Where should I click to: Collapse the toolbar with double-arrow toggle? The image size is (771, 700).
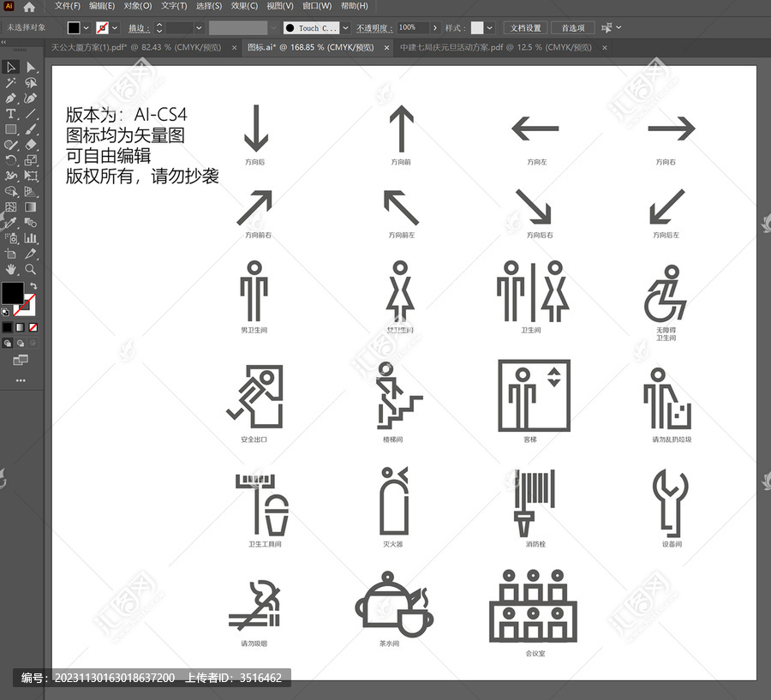[3, 42]
